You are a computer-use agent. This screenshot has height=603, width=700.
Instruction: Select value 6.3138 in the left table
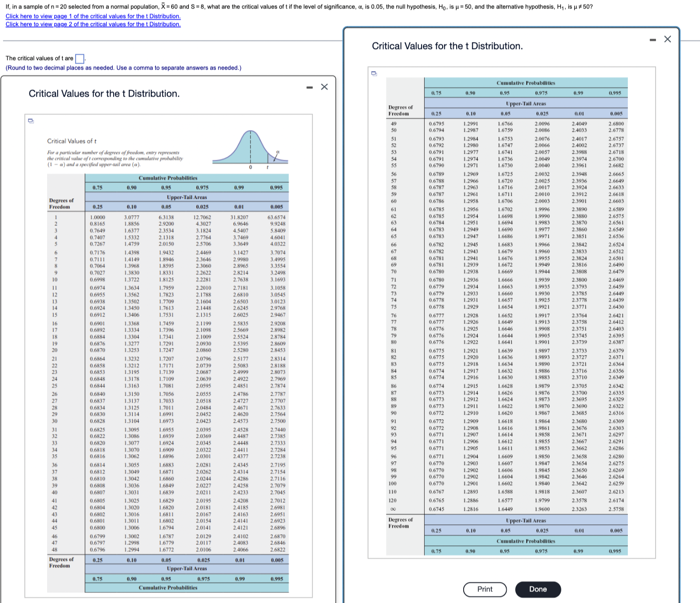(x=166, y=217)
